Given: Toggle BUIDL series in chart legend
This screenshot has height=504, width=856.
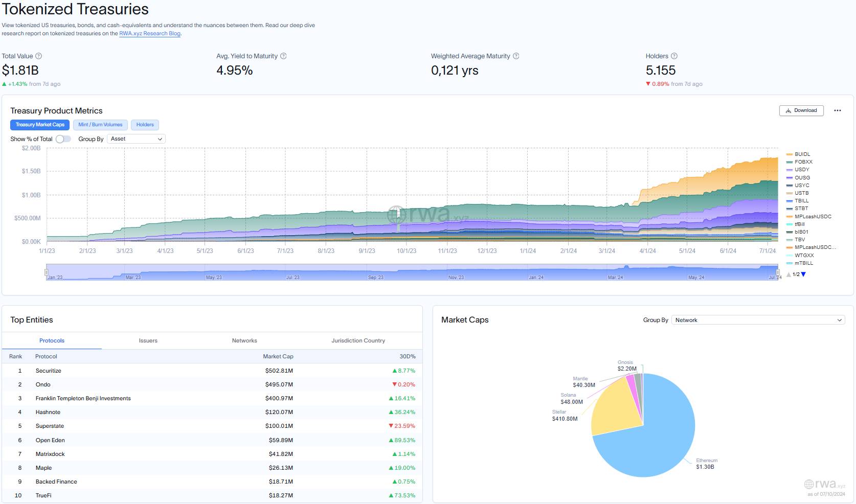Looking at the screenshot, I should tap(798, 154).
